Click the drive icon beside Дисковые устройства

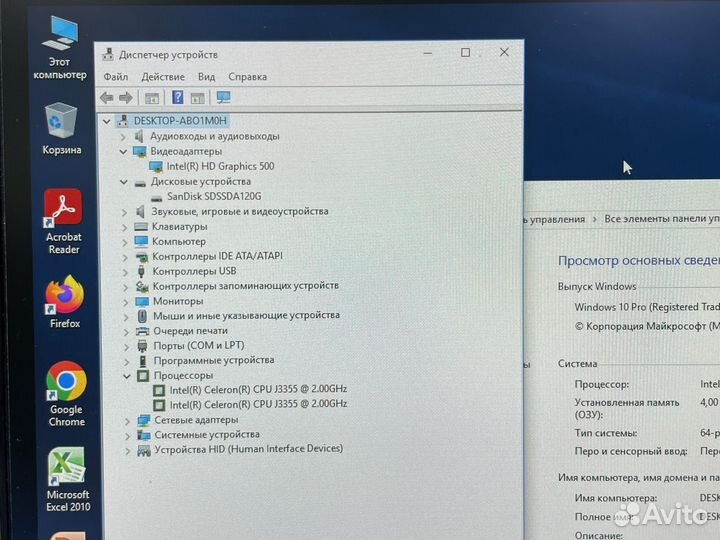coord(141,183)
